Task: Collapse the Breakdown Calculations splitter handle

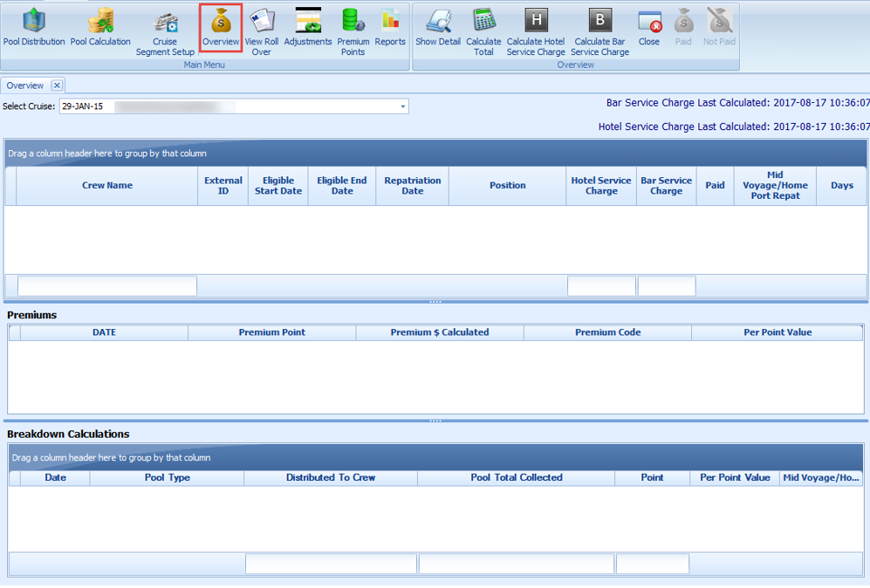Action: (x=435, y=420)
